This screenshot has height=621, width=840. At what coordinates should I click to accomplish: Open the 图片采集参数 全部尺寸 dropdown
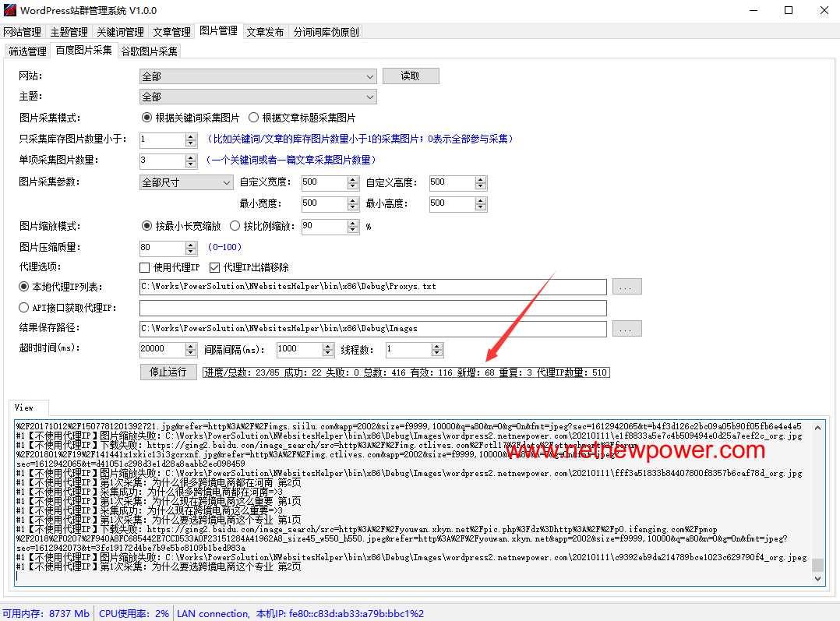tap(186, 182)
